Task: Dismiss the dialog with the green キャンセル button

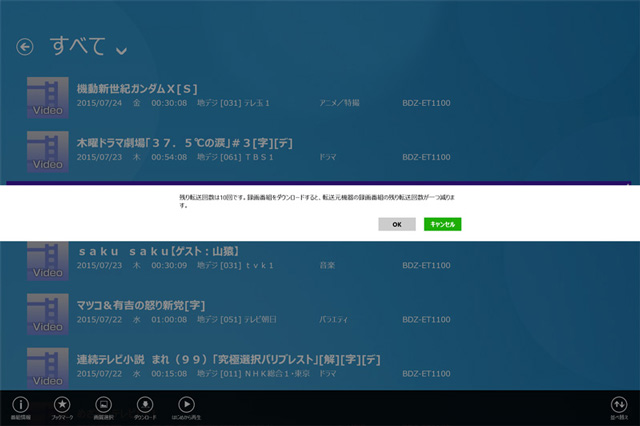Action: pyautogui.click(x=442, y=224)
